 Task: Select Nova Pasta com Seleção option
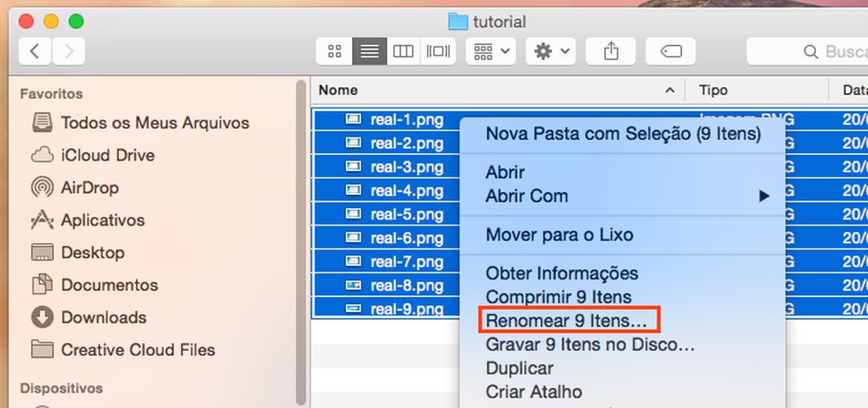[x=623, y=134]
